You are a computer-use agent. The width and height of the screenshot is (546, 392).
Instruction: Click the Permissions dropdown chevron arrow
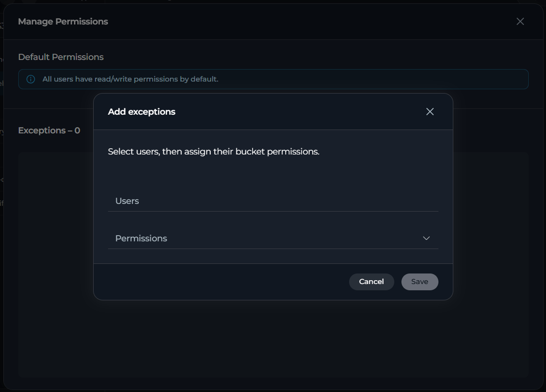426,238
